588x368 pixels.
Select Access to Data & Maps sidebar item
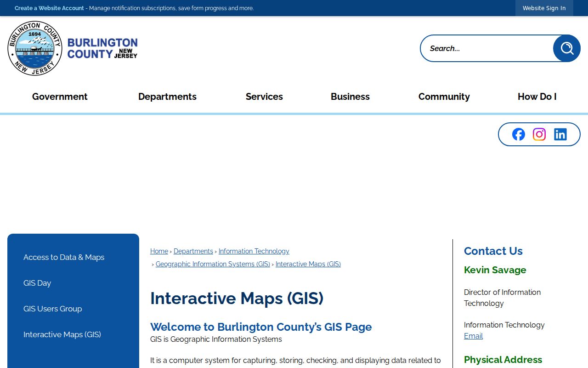pos(64,257)
